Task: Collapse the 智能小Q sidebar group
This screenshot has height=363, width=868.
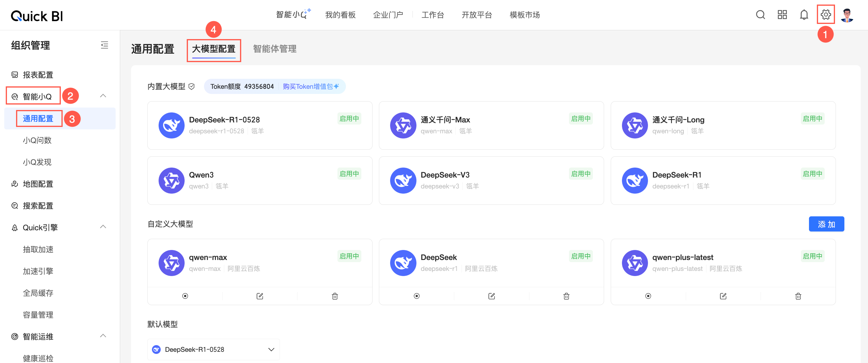Action: tap(103, 96)
